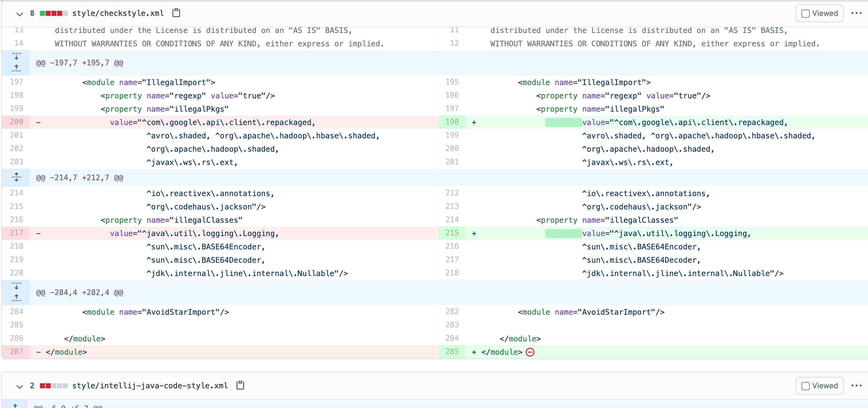868x408 pixels.
Task: Click no-newline warning icon after </module>
Action: tap(530, 352)
